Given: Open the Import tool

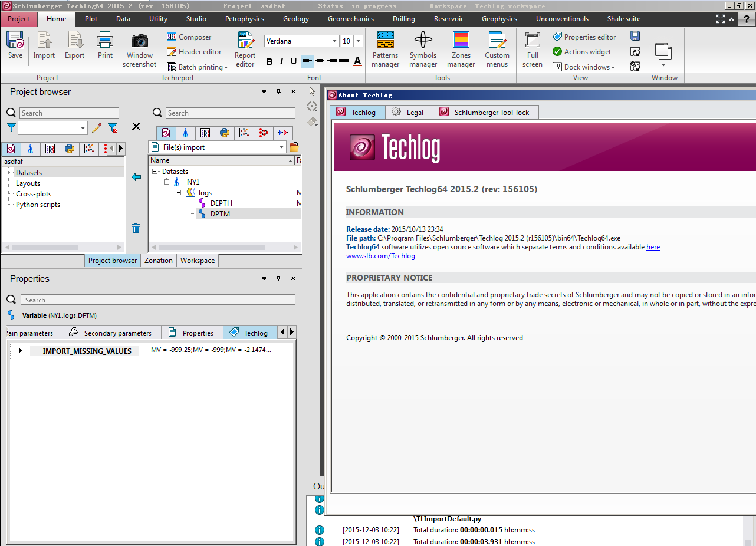Looking at the screenshot, I should (44, 46).
